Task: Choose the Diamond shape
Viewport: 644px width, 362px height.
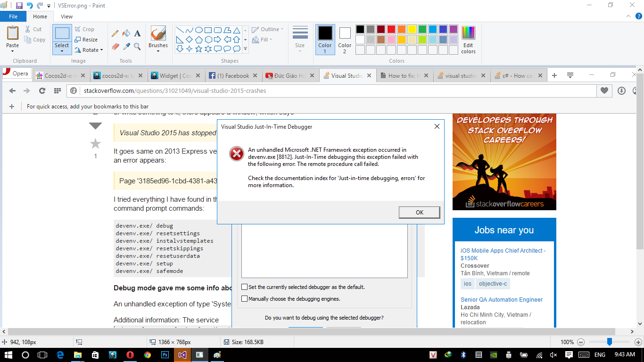Action: (x=189, y=39)
